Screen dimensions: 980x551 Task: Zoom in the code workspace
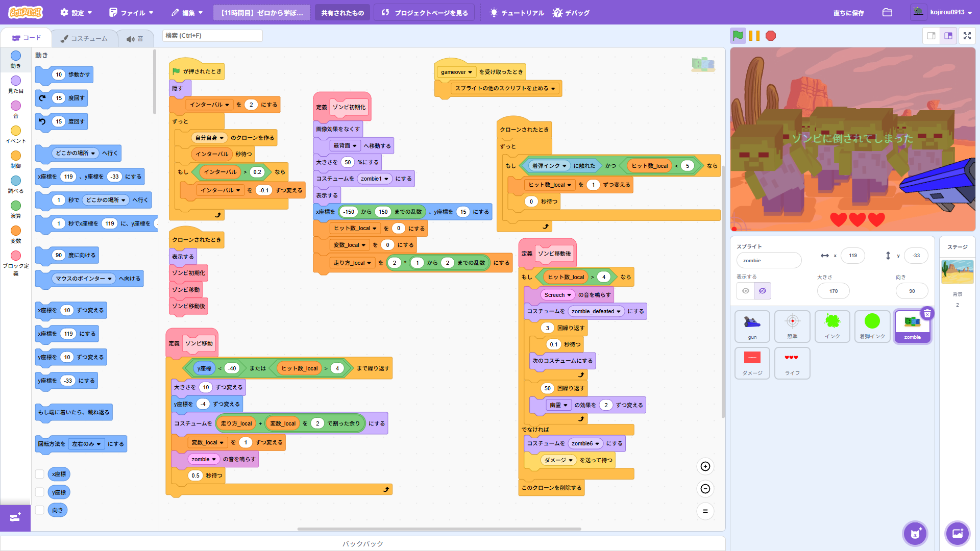[x=705, y=466]
